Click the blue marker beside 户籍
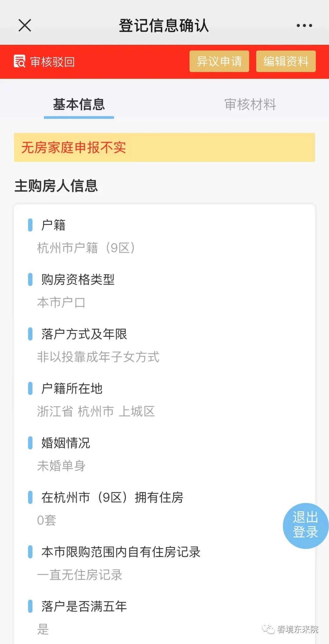This screenshot has width=329, height=644. coord(30,225)
